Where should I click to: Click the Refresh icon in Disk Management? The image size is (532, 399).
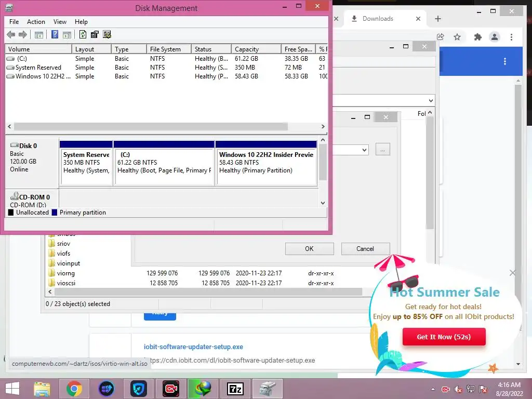[x=83, y=34]
